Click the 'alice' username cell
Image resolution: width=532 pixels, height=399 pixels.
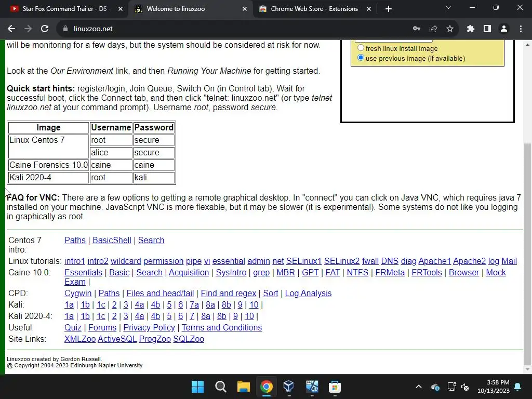111,153
